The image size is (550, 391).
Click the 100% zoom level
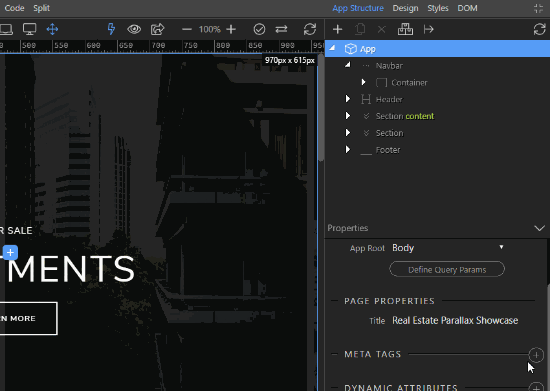(x=209, y=29)
